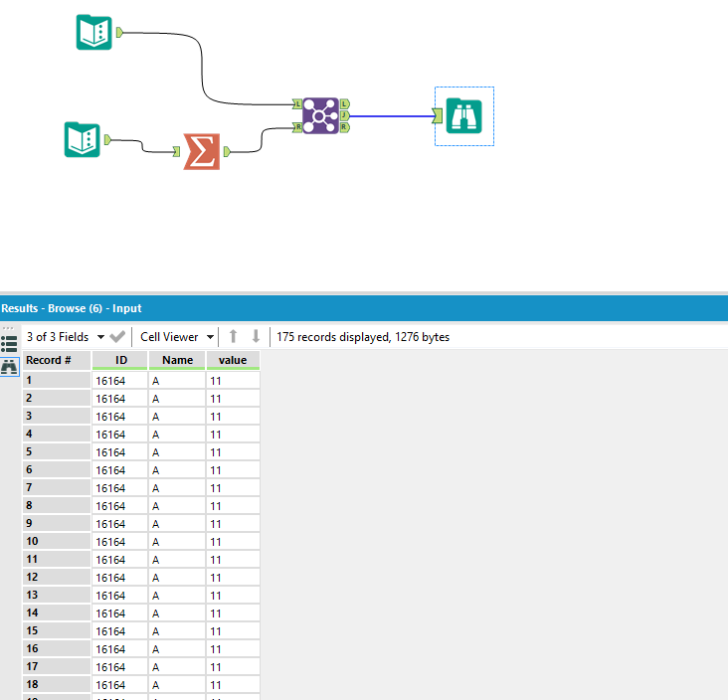This screenshot has width=728, height=700.
Task: Select the ID cell in record 9
Action: (120, 524)
